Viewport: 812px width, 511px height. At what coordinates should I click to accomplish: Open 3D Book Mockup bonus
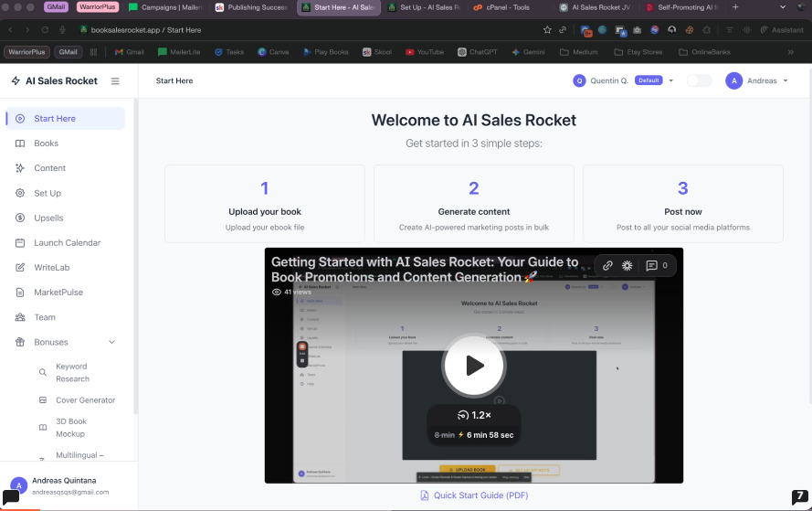click(x=71, y=428)
